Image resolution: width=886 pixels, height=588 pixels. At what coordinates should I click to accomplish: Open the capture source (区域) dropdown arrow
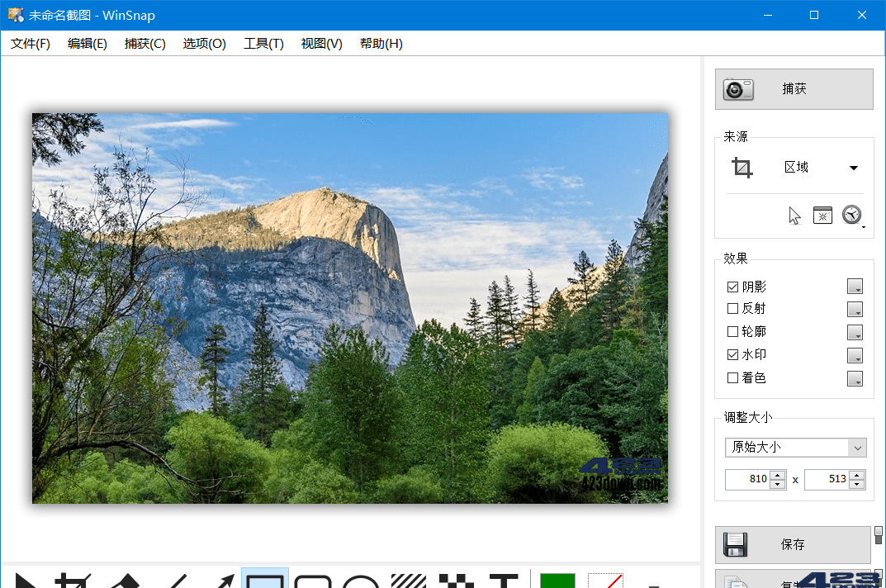click(x=854, y=168)
